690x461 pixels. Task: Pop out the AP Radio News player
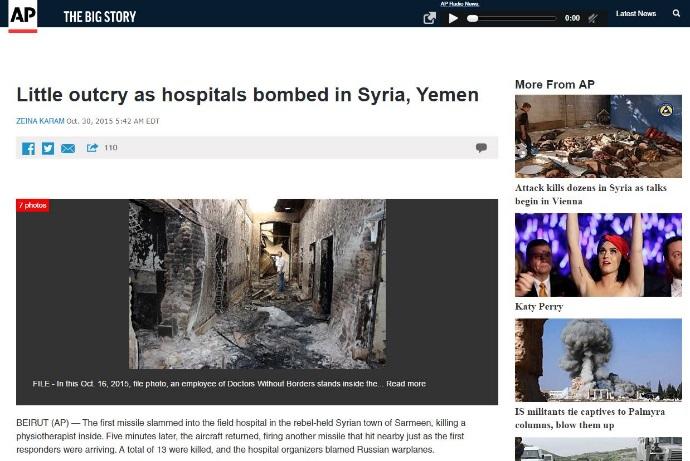pyautogui.click(x=429, y=18)
